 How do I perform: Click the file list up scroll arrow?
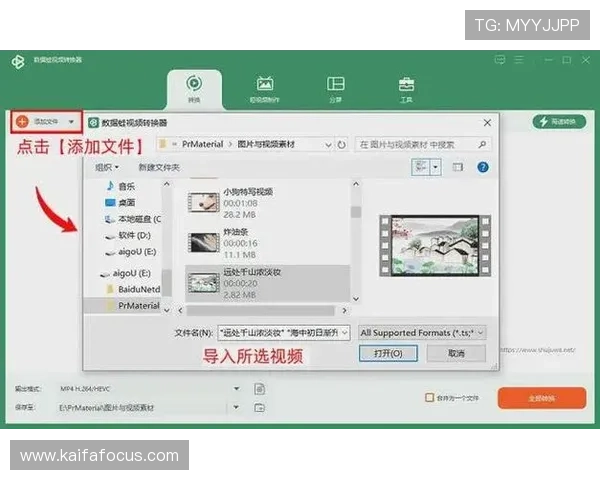tap(356, 184)
